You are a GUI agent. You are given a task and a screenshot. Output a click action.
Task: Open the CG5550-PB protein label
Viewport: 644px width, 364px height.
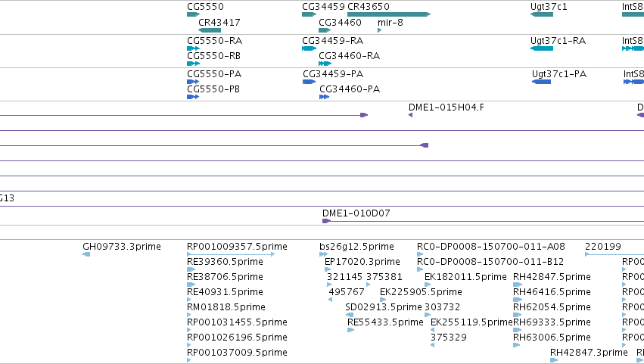coord(213,89)
